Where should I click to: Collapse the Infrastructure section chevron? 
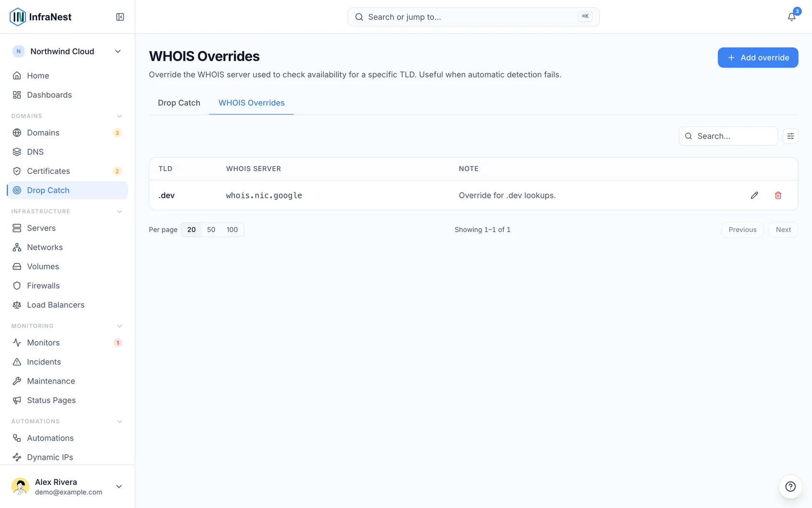pos(119,211)
